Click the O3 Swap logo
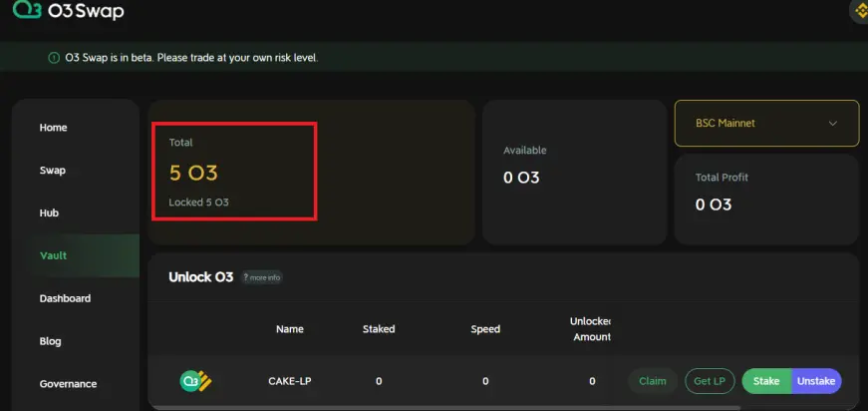The height and width of the screenshot is (411, 868). pos(68,9)
